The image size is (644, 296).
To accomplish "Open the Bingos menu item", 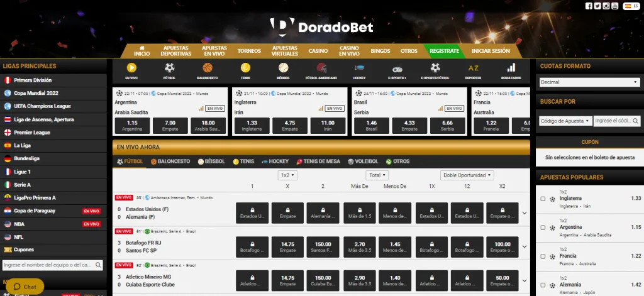I will (x=380, y=51).
